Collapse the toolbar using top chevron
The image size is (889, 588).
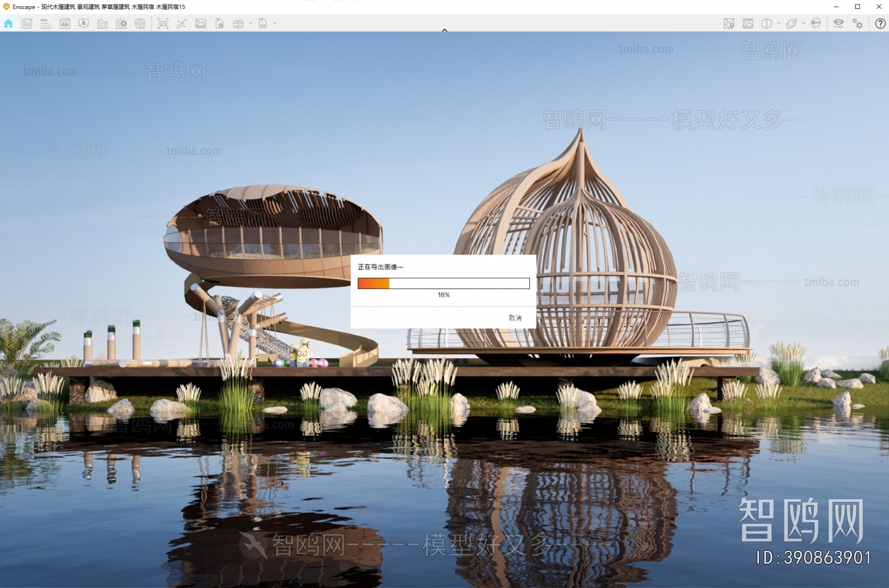coord(444,30)
